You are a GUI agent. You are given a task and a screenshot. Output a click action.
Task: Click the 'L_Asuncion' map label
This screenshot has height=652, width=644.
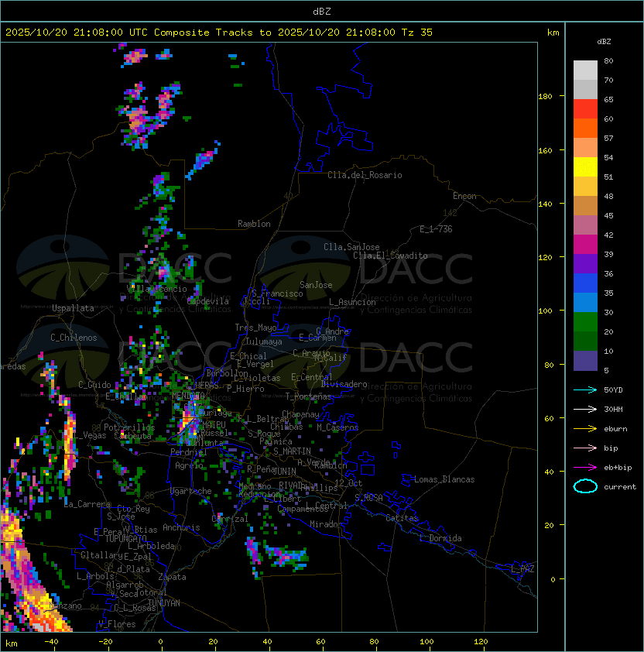coord(352,302)
